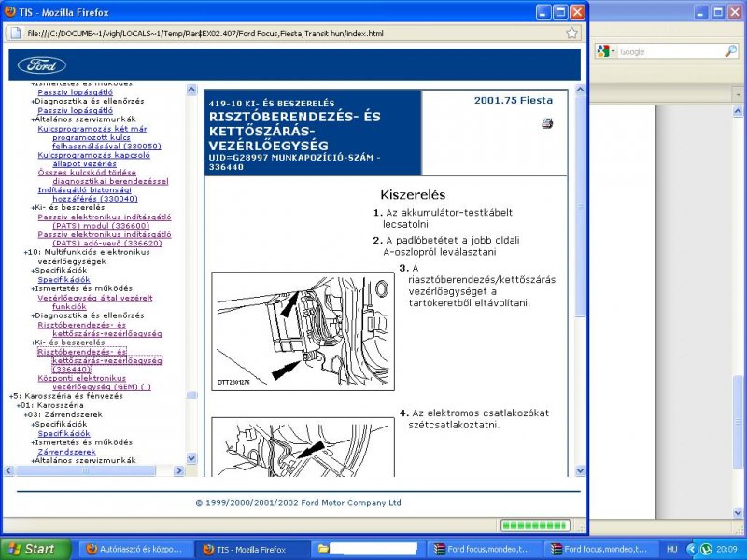Open Központi elektronikus vezérlőegység (GEM) link
747x560 pixels.
tap(94, 383)
